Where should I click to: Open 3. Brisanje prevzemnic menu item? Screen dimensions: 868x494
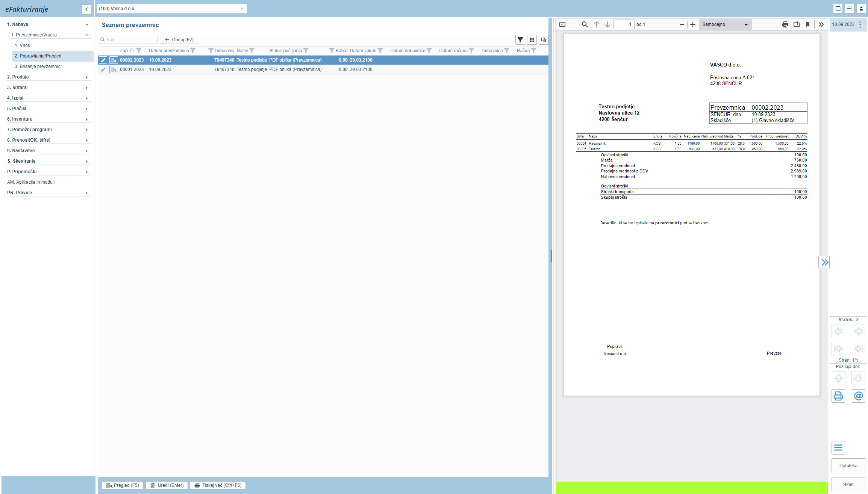click(x=53, y=66)
